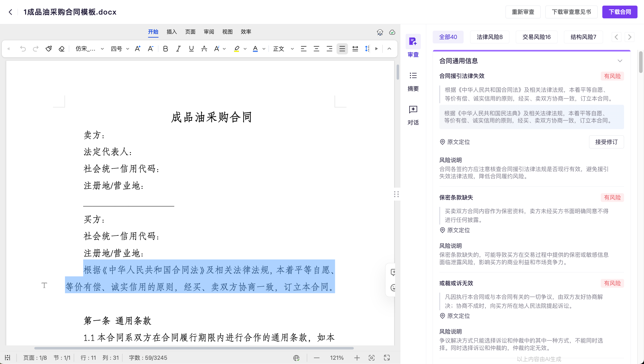Switch to the 审阅 ribbon tab
The height and width of the screenshot is (364, 644).
coord(209,32)
